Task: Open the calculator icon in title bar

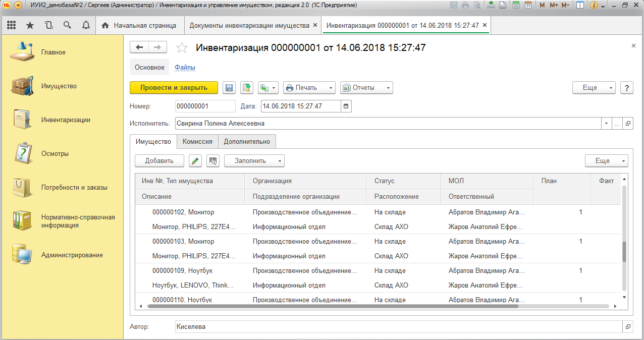Action: click(x=516, y=5)
